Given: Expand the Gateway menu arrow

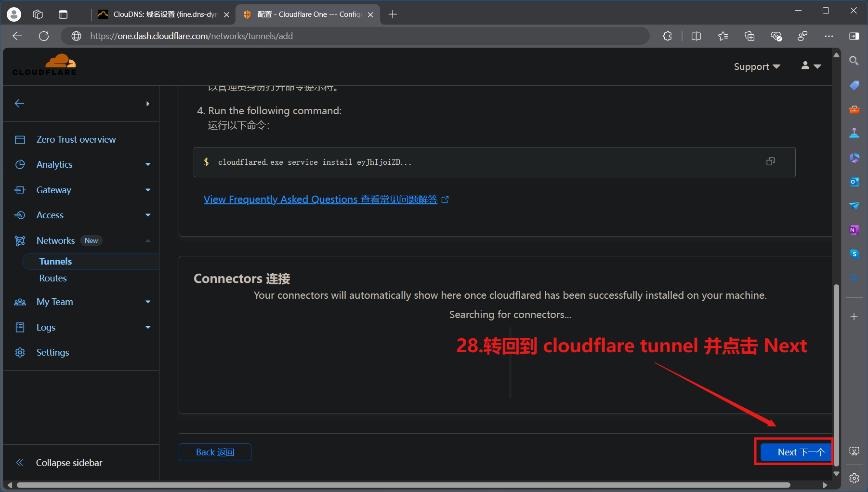Looking at the screenshot, I should (148, 190).
